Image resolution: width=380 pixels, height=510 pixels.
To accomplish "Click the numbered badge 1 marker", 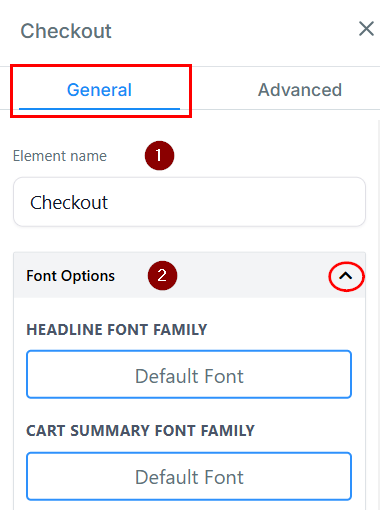I will pos(159,155).
